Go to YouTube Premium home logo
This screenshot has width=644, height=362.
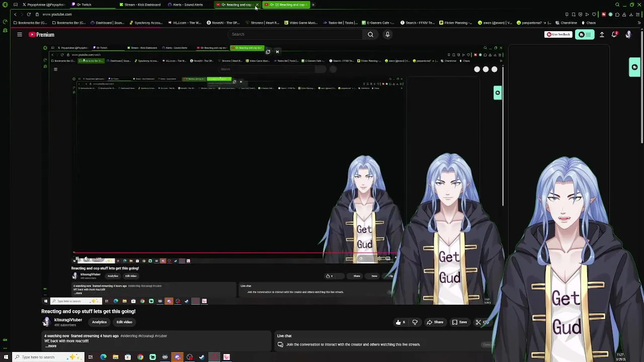(x=41, y=35)
